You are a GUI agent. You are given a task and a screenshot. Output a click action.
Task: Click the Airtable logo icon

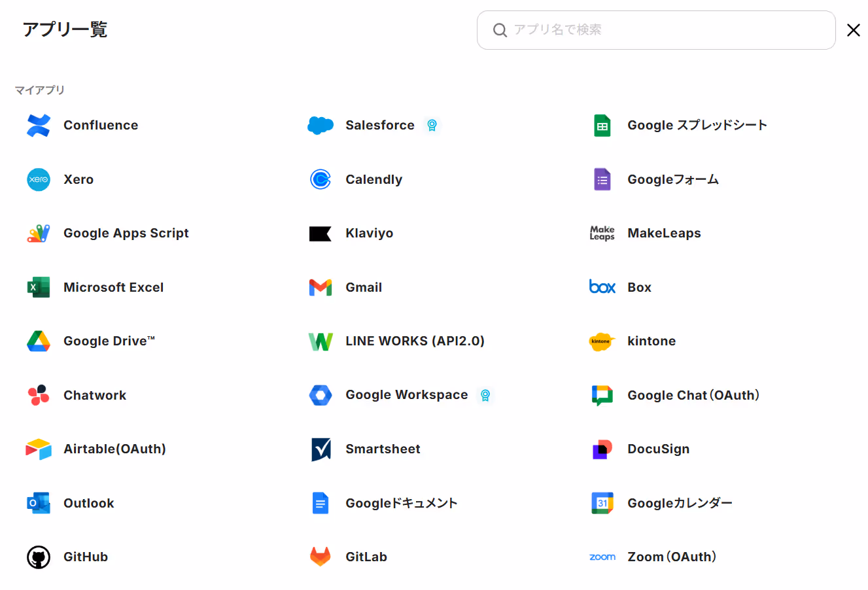[x=39, y=449]
